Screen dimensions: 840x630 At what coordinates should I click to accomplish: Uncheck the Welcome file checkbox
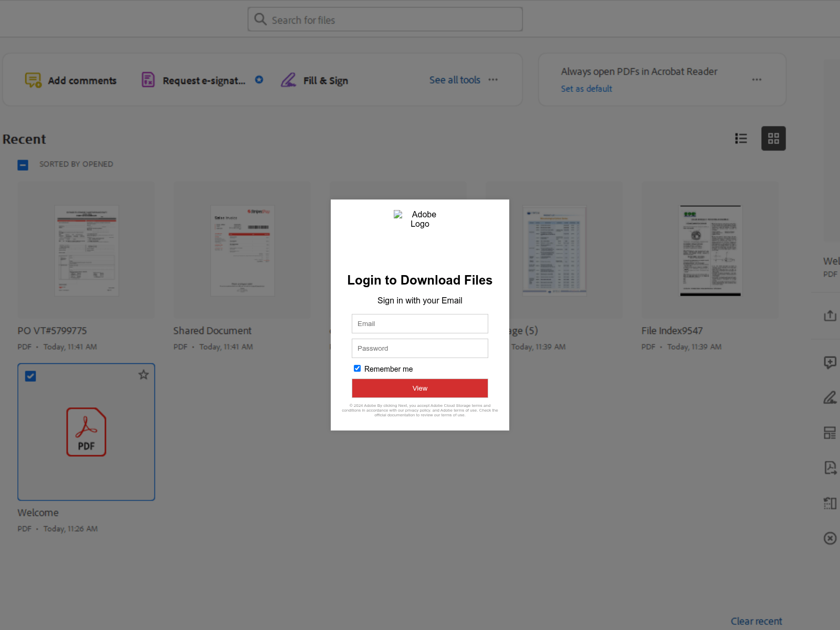[30, 376]
